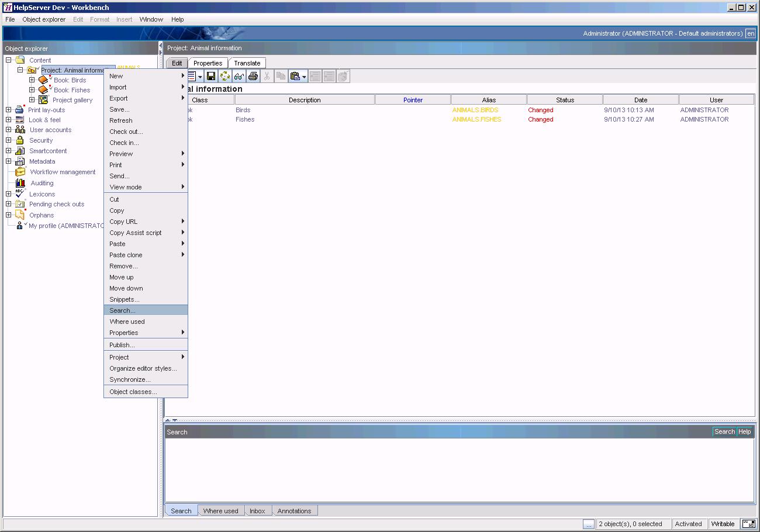Click the Book: Birds icon in tree
760x532 pixels.
pyautogui.click(x=43, y=80)
